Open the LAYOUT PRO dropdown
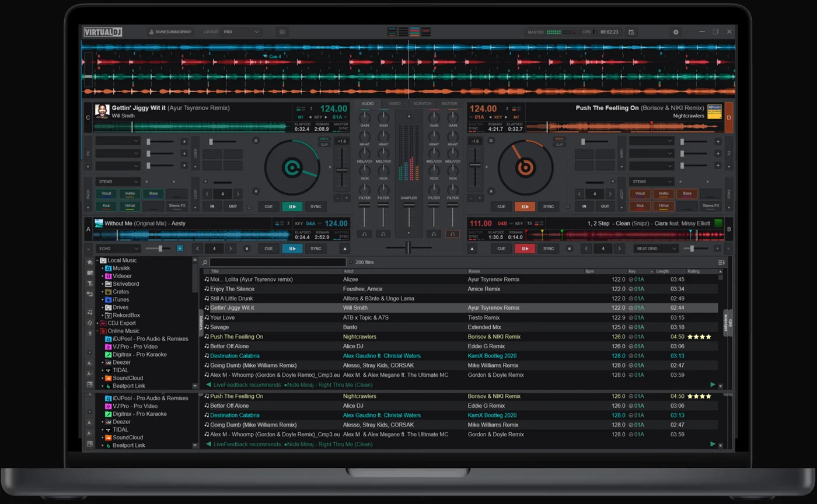The width and height of the screenshot is (817, 504). click(x=242, y=32)
